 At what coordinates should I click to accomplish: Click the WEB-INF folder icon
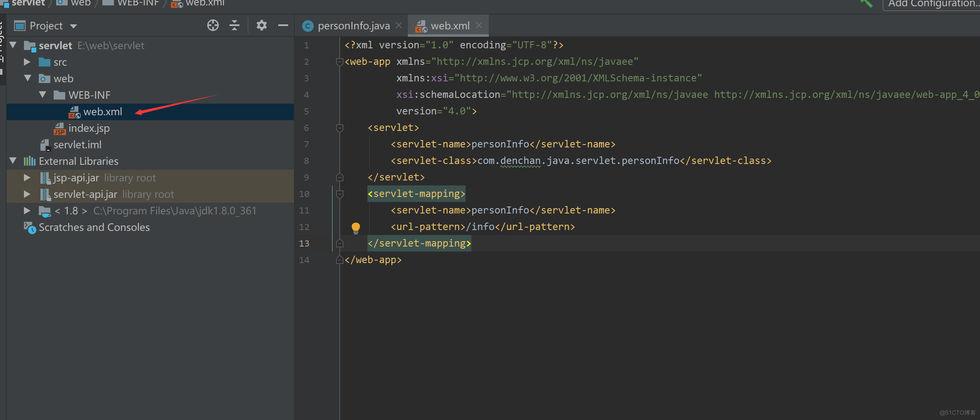[59, 95]
